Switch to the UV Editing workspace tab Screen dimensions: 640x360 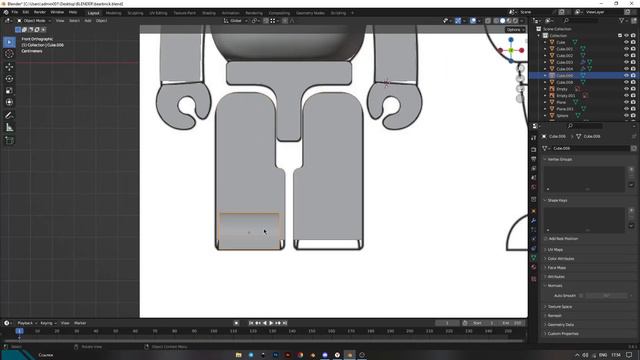coord(158,13)
